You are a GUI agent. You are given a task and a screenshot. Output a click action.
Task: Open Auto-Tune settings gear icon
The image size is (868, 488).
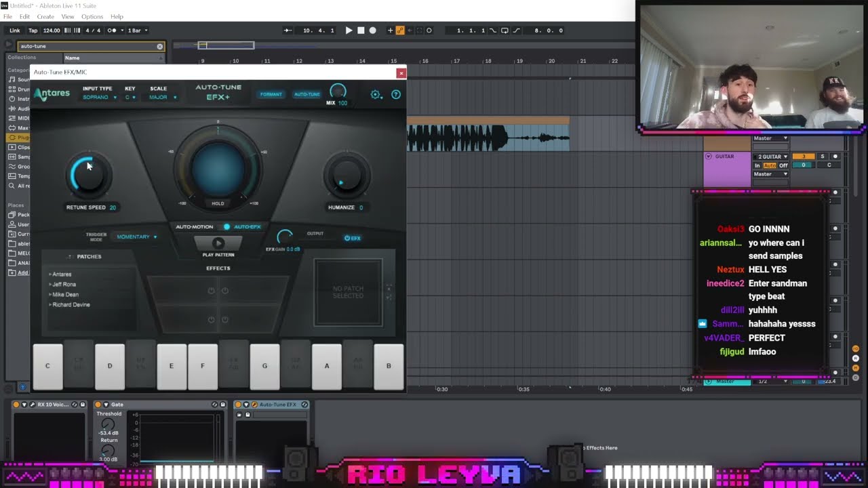coord(375,94)
